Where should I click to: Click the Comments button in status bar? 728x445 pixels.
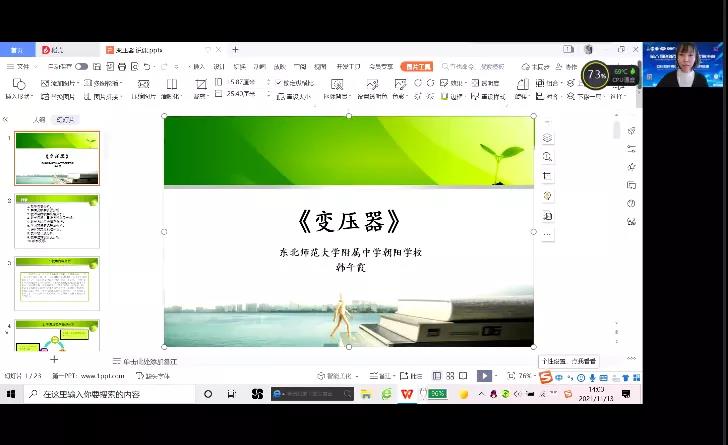(411, 376)
